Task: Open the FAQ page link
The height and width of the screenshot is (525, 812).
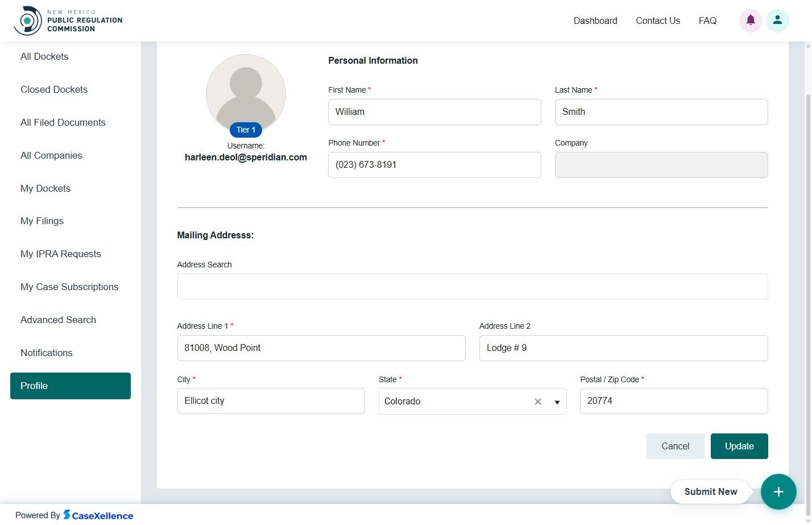Action: point(707,20)
